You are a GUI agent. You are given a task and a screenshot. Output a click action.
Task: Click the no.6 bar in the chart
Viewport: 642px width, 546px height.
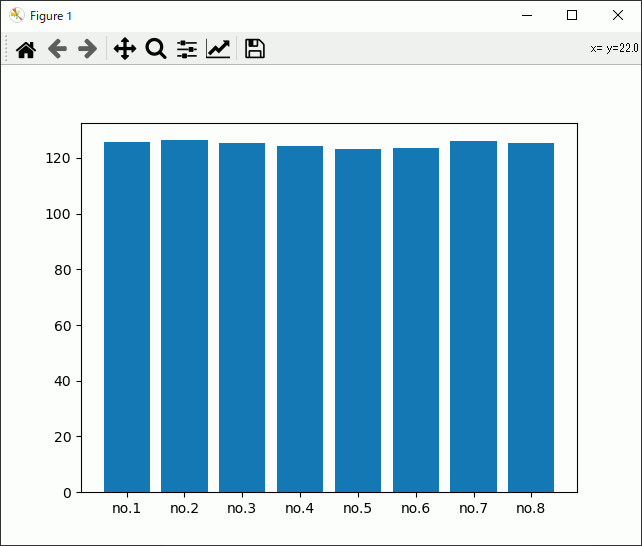coord(416,320)
